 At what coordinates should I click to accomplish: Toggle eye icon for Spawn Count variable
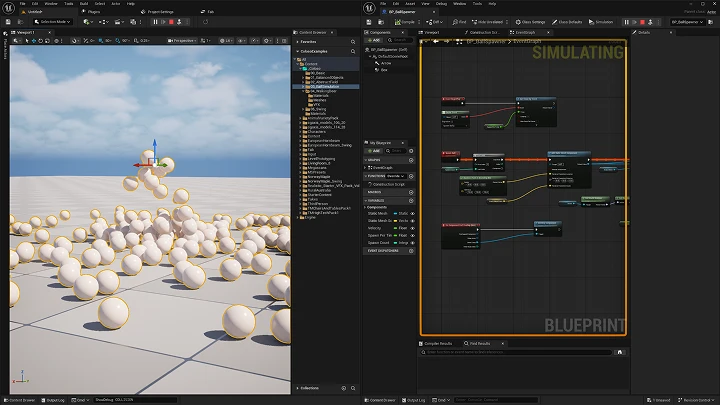[x=412, y=243]
